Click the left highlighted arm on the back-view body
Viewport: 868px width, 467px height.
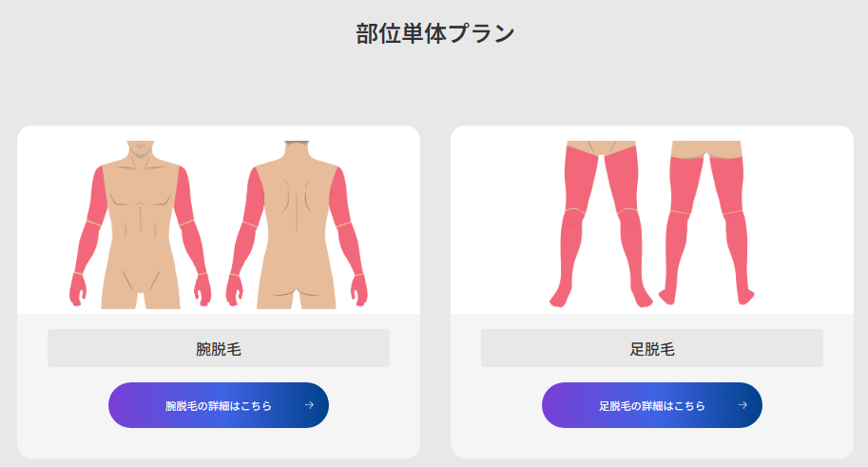[x=244, y=233]
